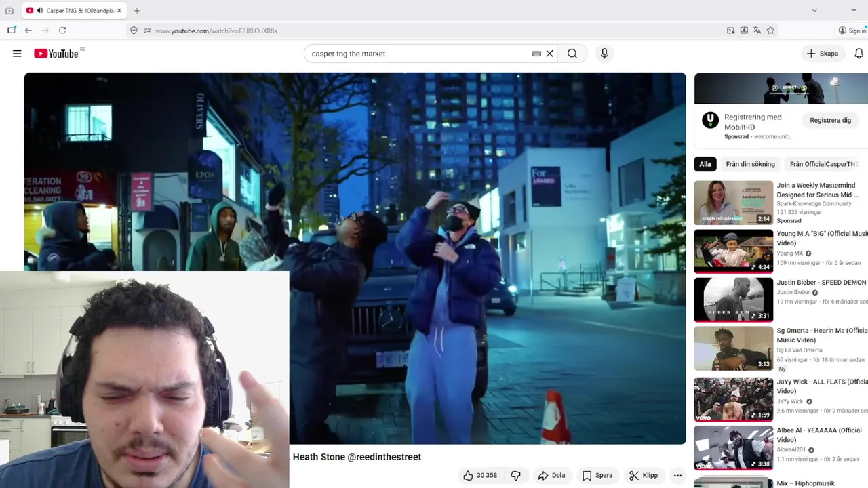Open Albee Al YEAAAAA thumbnail
Image resolution: width=868 pixels, height=488 pixels.
click(733, 448)
